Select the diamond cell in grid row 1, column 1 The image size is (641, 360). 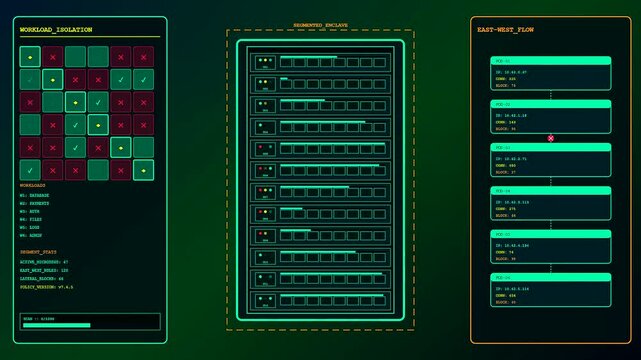(30, 57)
